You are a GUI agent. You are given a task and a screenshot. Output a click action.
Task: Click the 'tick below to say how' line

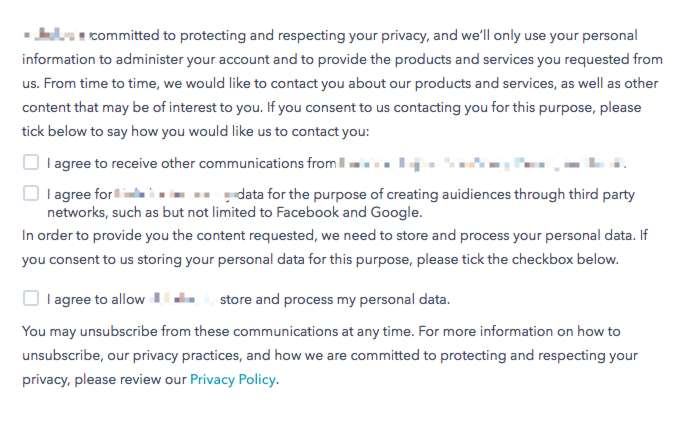click(196, 132)
